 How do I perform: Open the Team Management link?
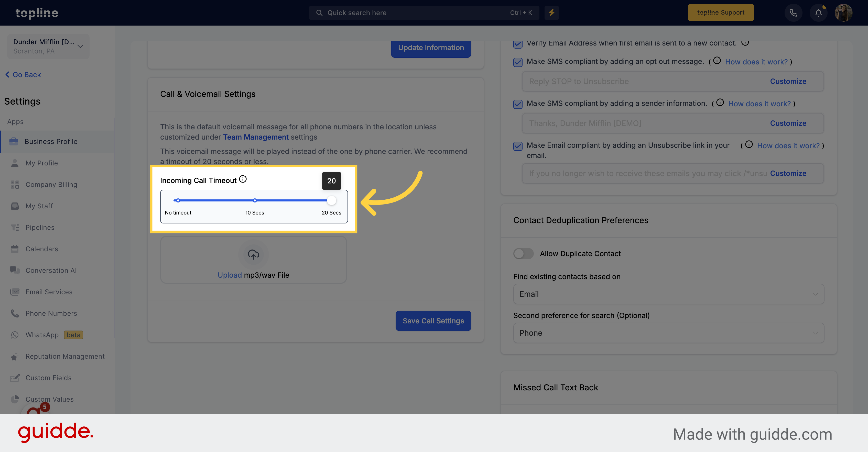pos(256,137)
